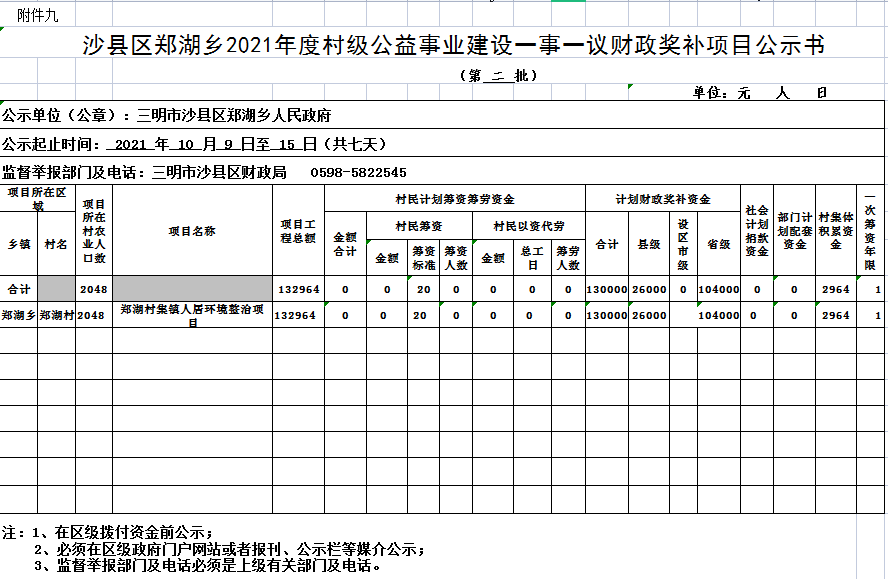Select the 村民计划筹资筹劳资金 header
The image size is (888, 579).
coord(455,199)
